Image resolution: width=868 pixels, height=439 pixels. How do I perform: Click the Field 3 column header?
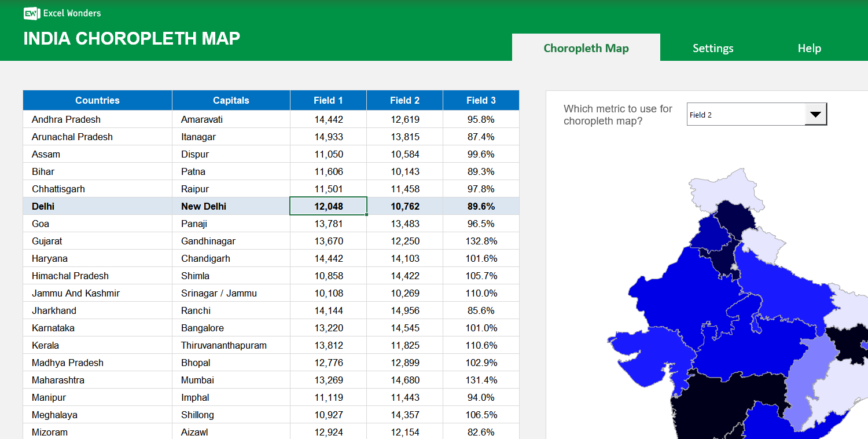click(480, 100)
